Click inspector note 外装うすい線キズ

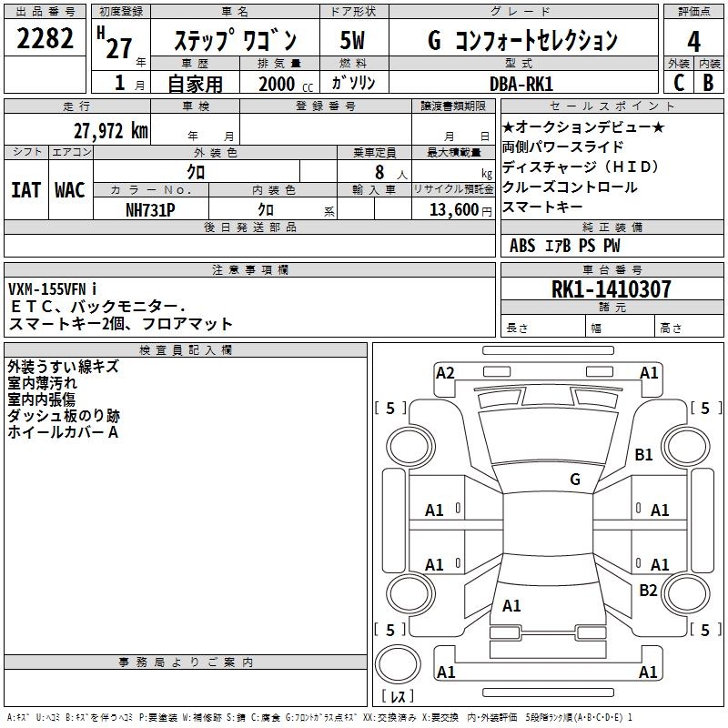[x=63, y=367]
